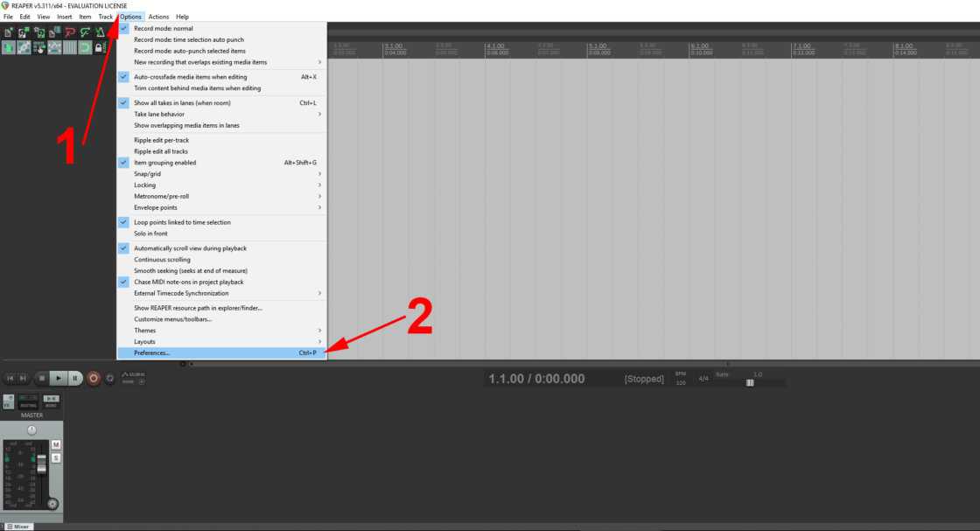Select Record mode: auto-punch selected items
This screenshot has width=980, height=531.
pyautogui.click(x=221, y=51)
